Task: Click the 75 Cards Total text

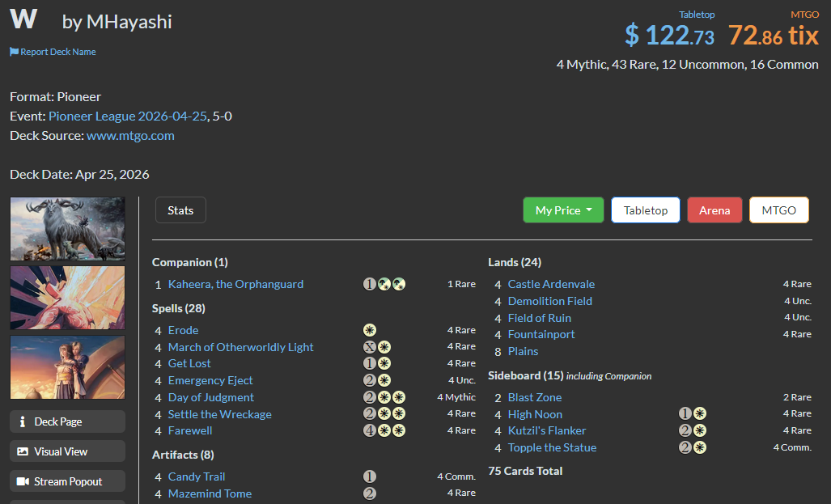Action: point(525,471)
